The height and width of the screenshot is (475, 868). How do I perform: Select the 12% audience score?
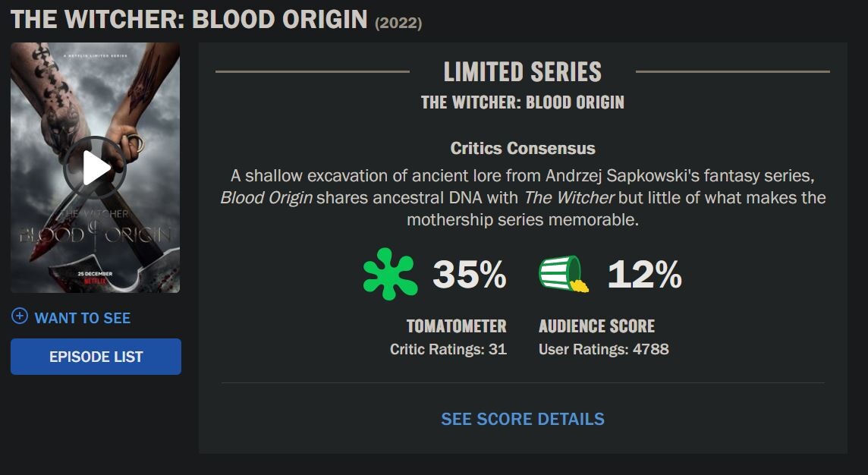pyautogui.click(x=644, y=275)
